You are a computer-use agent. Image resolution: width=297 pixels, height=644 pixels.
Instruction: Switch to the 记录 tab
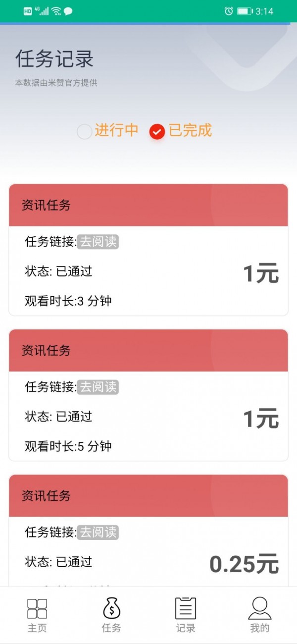186,614
